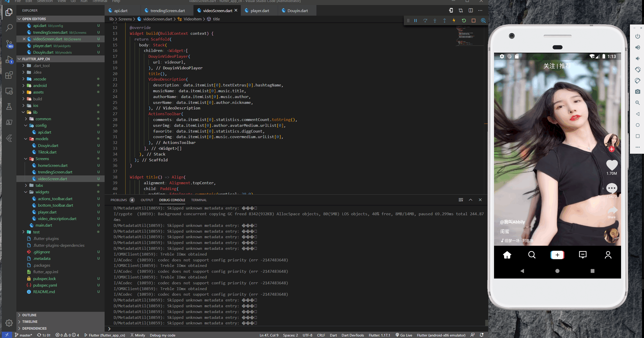Pause the debugger from debug toolbar

click(x=415, y=21)
